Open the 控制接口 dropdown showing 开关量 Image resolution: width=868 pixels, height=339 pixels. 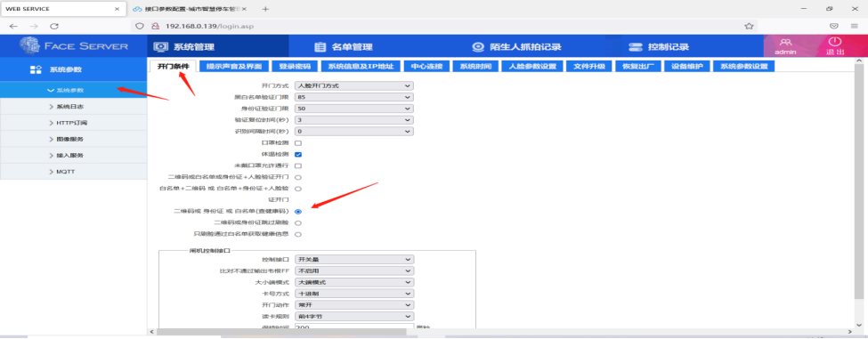[353, 259]
